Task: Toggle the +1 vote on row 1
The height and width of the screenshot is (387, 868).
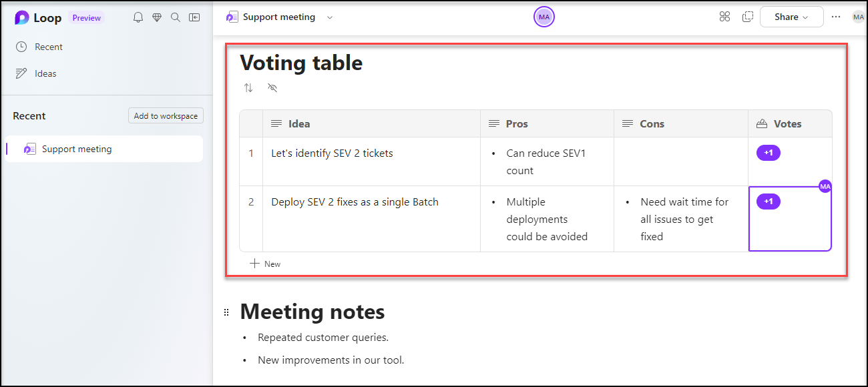Action: coord(768,153)
